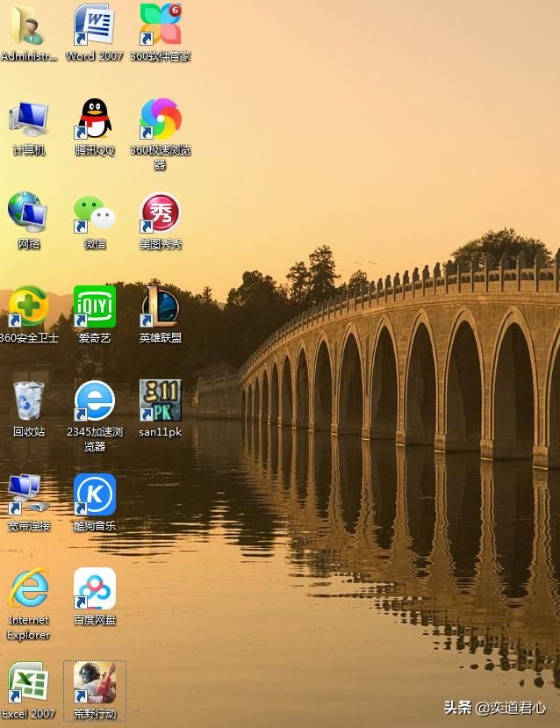Open 360软件管家 desktop icon

pos(161,25)
